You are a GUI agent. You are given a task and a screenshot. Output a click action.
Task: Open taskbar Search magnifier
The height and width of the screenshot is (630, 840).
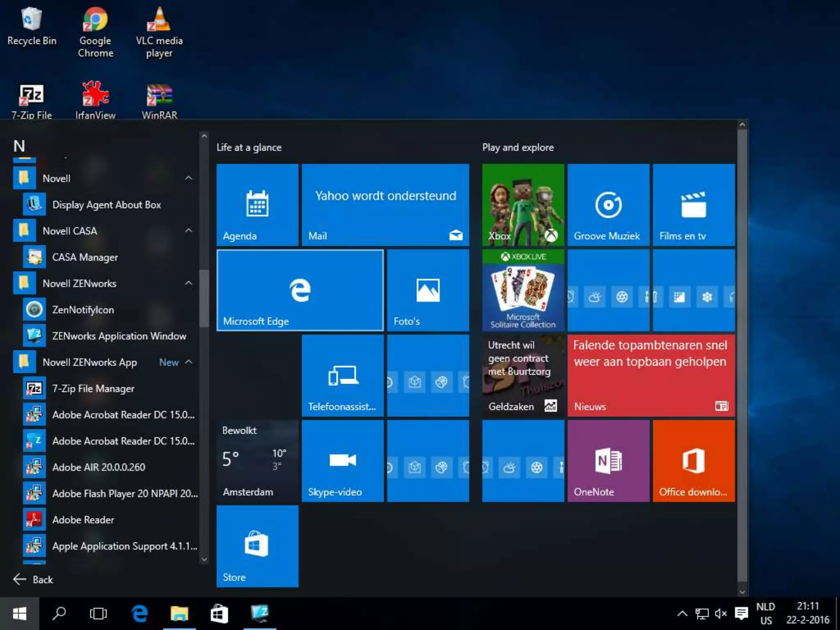59,614
